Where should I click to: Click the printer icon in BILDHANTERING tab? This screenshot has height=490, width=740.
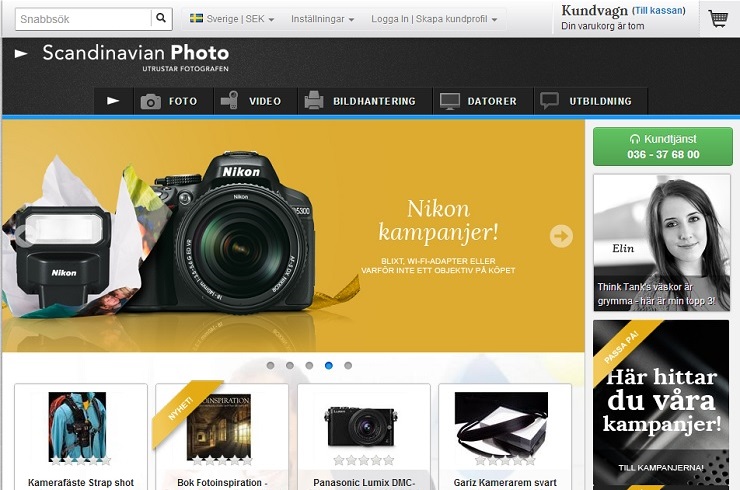(314, 101)
